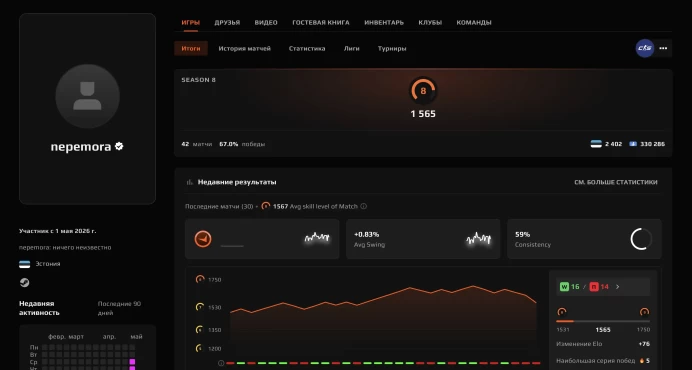Click the Avg Swing +0.83% card
Viewport: 692px width, 370px height.
coord(423,239)
